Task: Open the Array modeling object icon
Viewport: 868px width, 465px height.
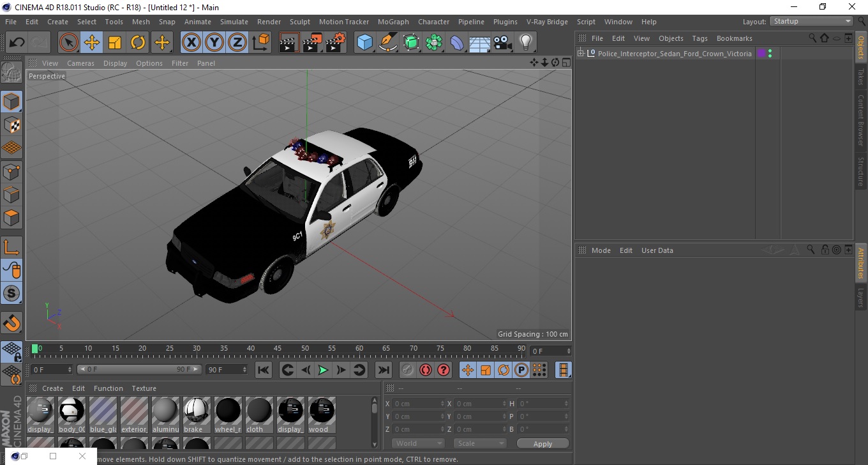Action: 434,43
